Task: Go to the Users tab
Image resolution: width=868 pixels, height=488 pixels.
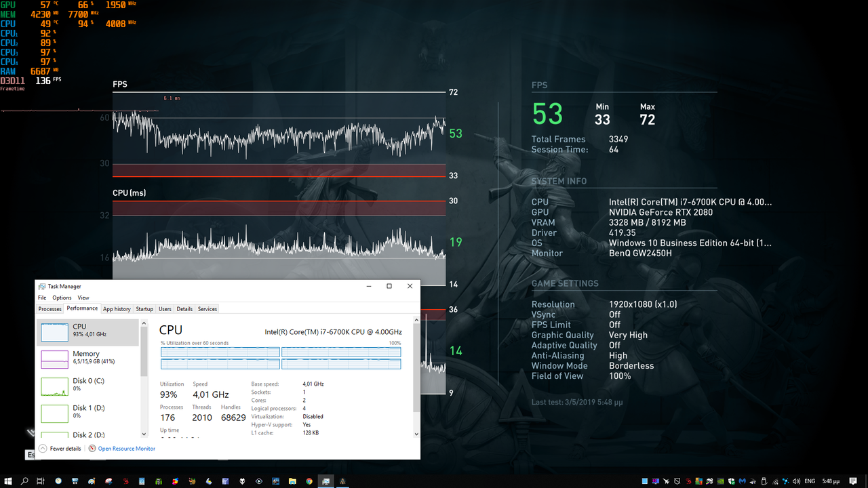Action: click(x=165, y=309)
